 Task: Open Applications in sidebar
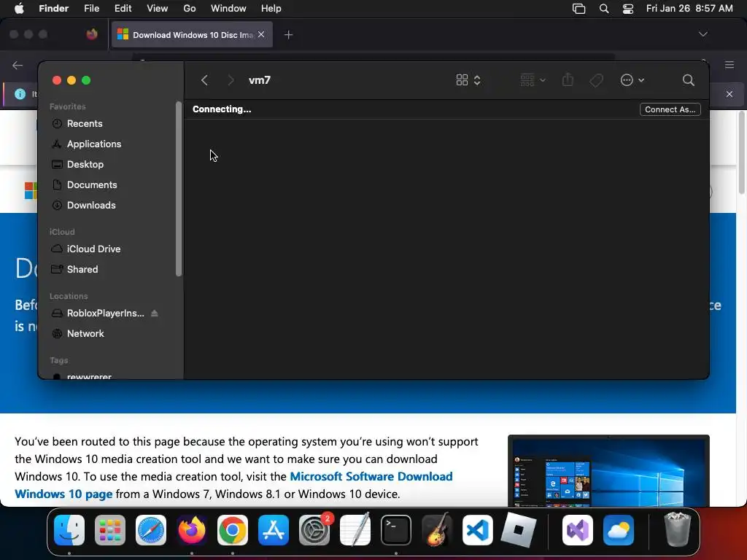93,144
